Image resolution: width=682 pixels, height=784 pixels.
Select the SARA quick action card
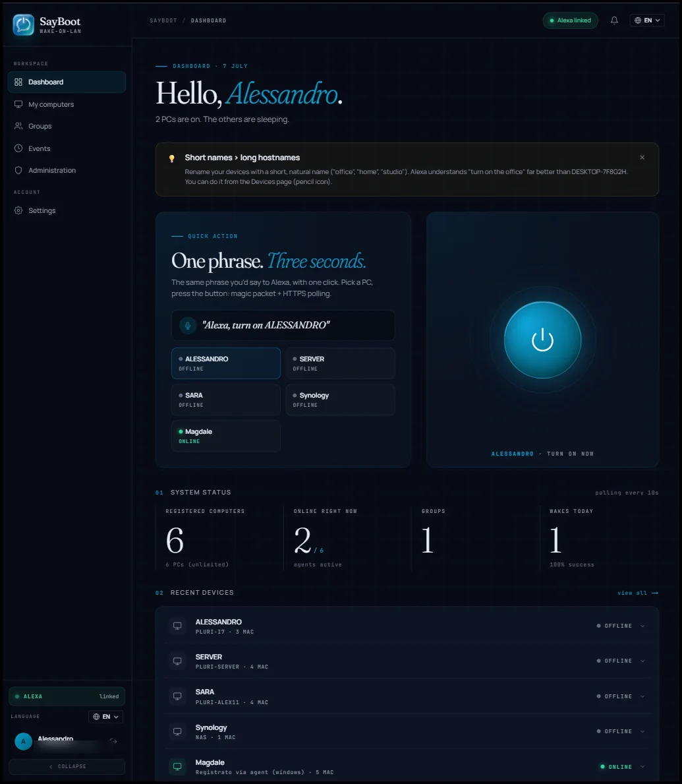(x=226, y=400)
